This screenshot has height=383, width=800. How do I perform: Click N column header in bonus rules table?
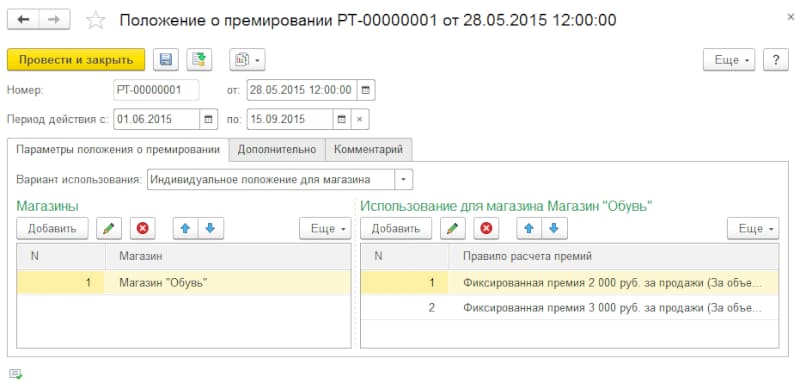pos(405,257)
